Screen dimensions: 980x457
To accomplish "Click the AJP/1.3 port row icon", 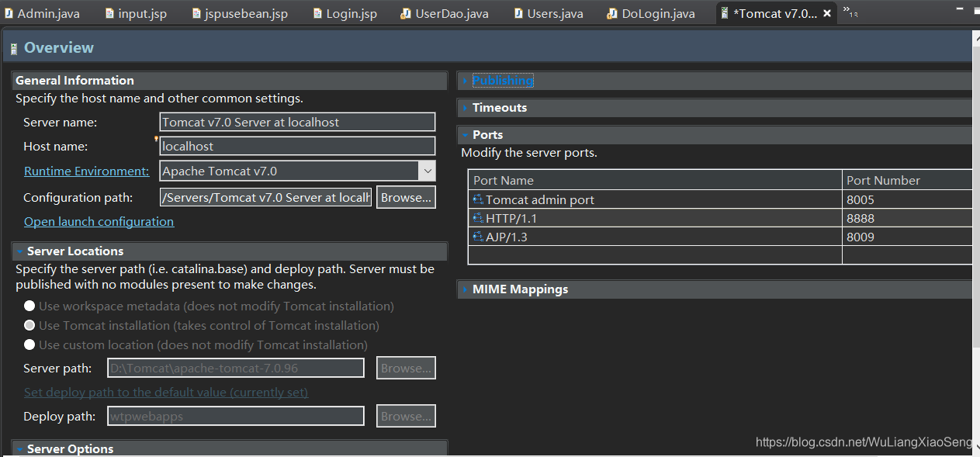I will (478, 237).
